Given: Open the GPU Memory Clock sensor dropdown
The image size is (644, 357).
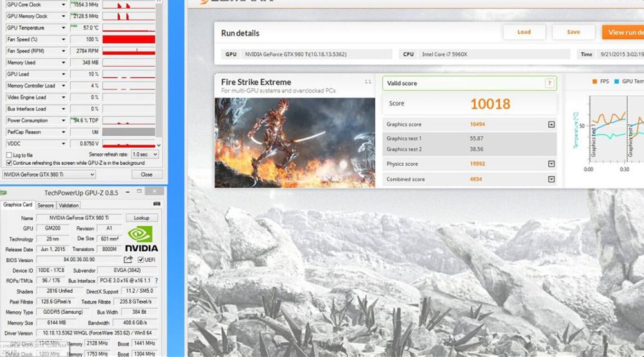Looking at the screenshot, I should (63, 17).
